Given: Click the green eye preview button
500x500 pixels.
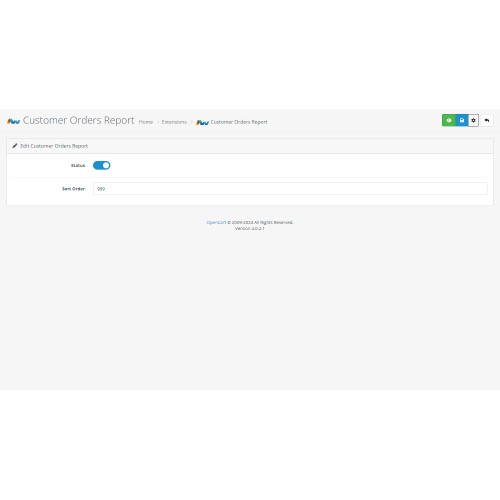Looking at the screenshot, I should (x=449, y=120).
